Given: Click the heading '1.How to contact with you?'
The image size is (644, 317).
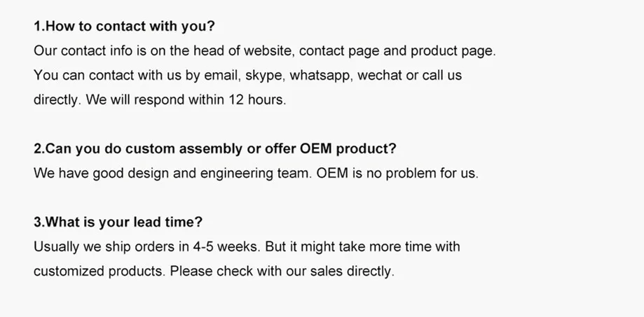Looking at the screenshot, I should (x=124, y=27).
